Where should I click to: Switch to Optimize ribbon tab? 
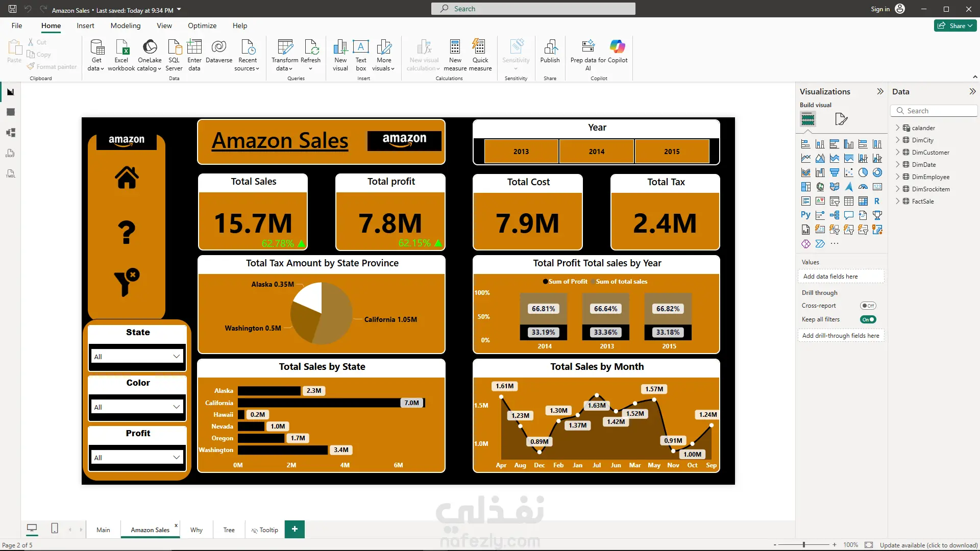(x=202, y=26)
